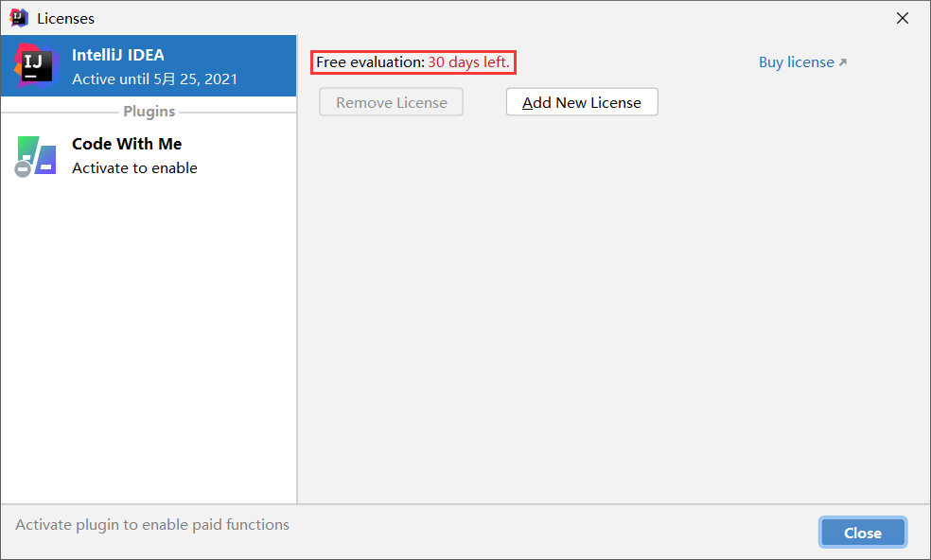Image resolution: width=931 pixels, height=560 pixels.
Task: Click the disabled Remove License button
Action: [392, 102]
